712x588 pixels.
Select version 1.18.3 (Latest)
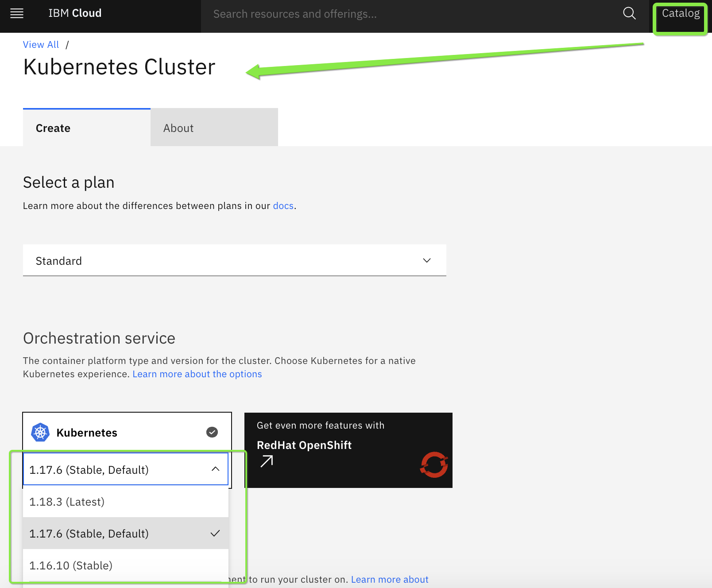(126, 502)
